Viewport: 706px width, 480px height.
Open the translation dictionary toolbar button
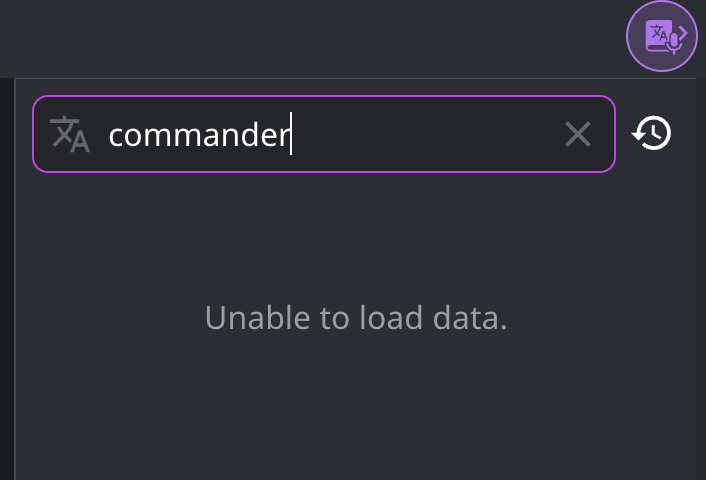[x=661, y=37]
